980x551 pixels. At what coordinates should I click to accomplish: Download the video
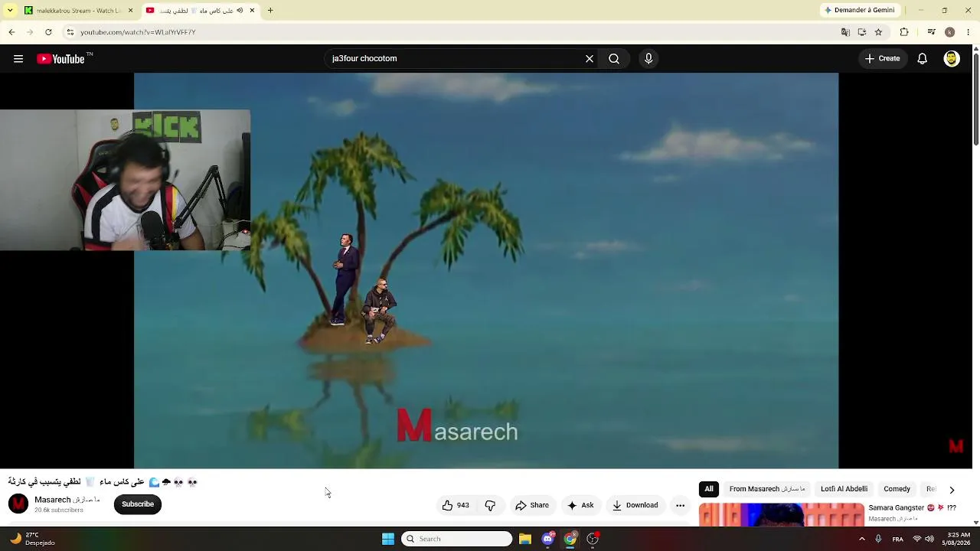coord(635,505)
